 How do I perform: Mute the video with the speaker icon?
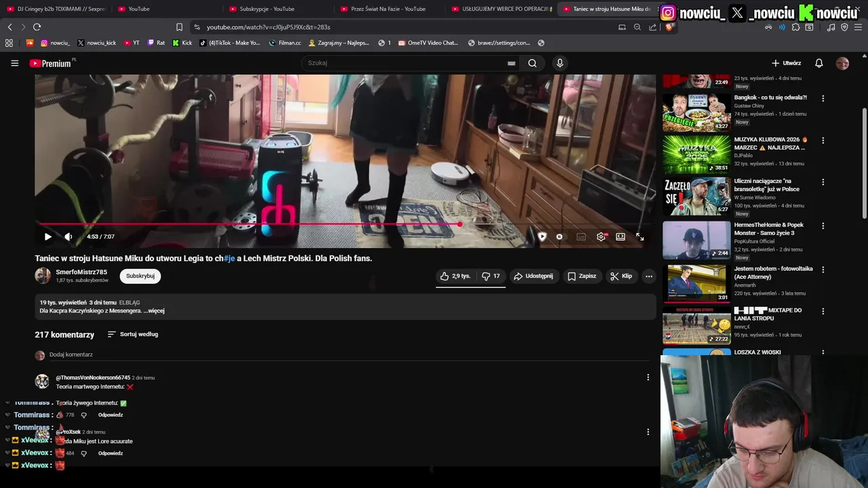click(68, 237)
